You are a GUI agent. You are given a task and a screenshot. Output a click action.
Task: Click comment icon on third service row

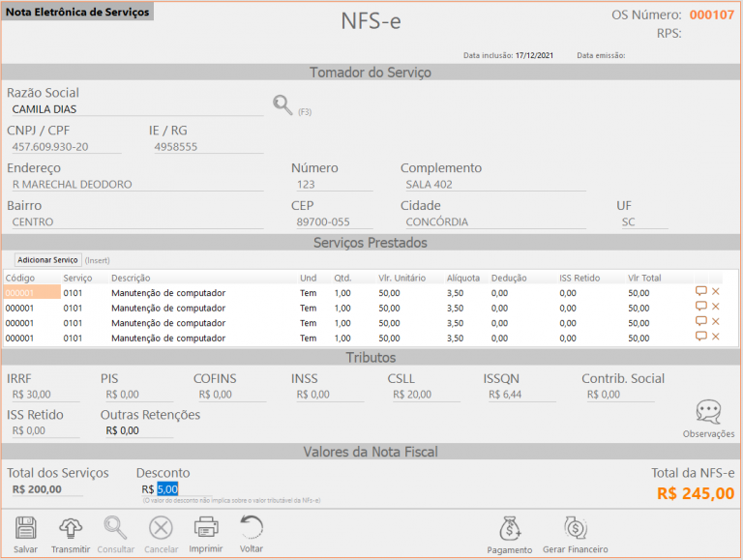(x=700, y=321)
